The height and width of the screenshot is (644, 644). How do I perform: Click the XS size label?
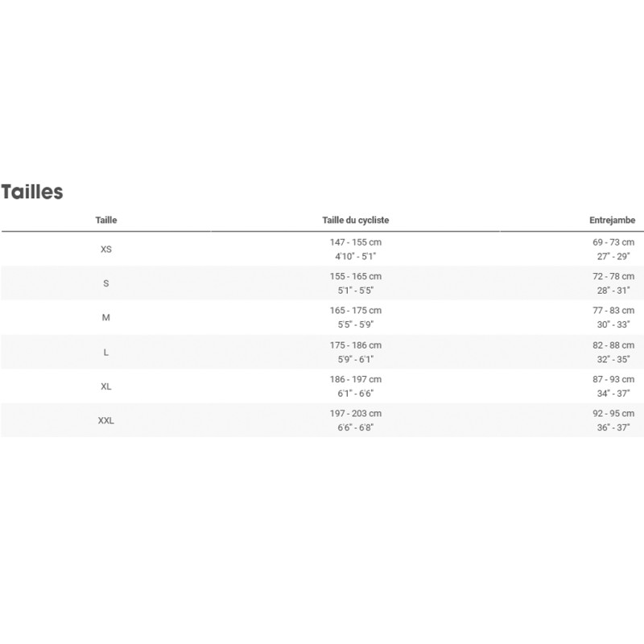[106, 250]
